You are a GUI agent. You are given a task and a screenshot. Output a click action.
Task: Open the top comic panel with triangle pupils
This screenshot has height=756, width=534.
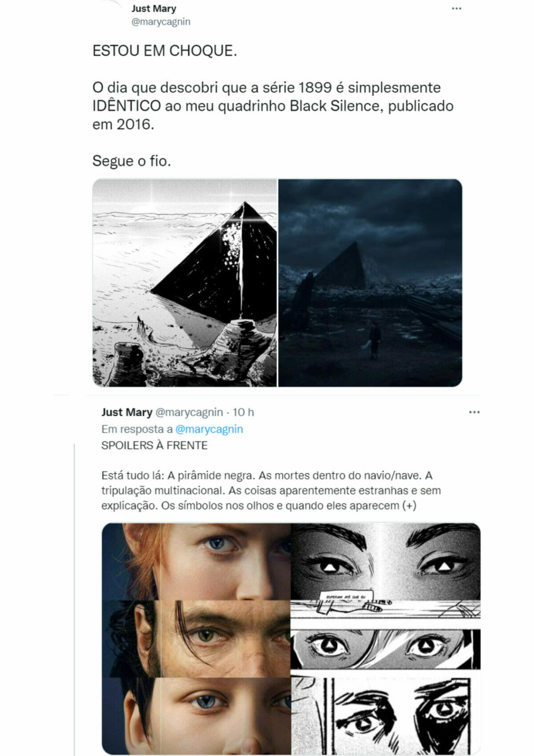click(x=386, y=561)
